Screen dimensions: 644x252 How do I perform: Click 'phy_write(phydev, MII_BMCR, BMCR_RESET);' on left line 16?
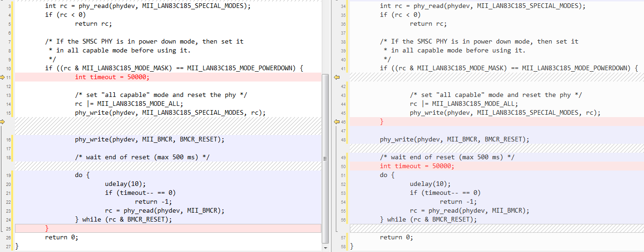[x=149, y=140]
